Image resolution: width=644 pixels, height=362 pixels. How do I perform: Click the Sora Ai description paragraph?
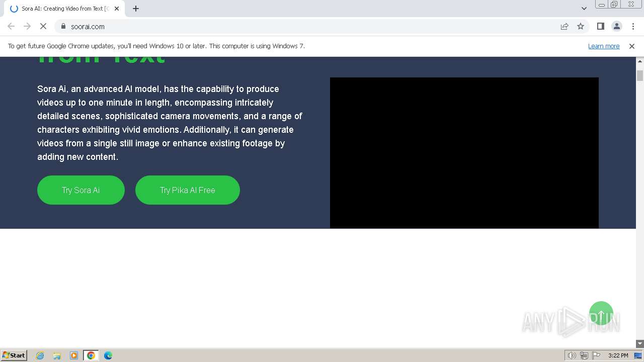click(170, 123)
